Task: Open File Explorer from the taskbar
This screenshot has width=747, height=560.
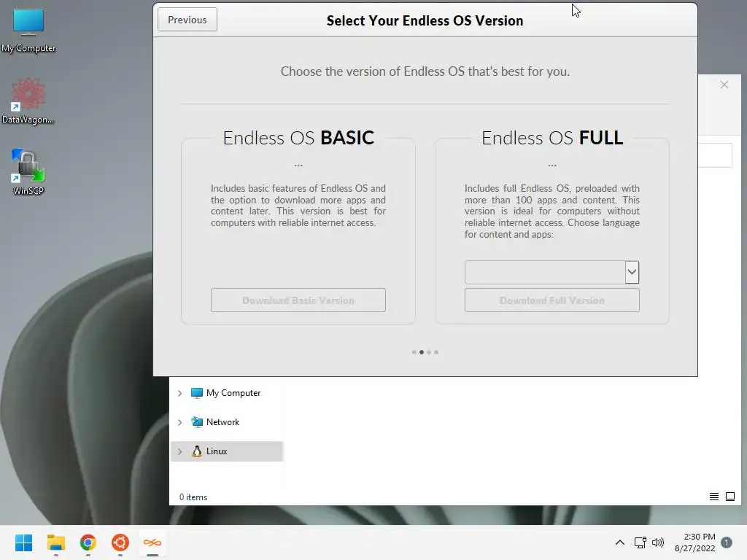Action: (55, 542)
